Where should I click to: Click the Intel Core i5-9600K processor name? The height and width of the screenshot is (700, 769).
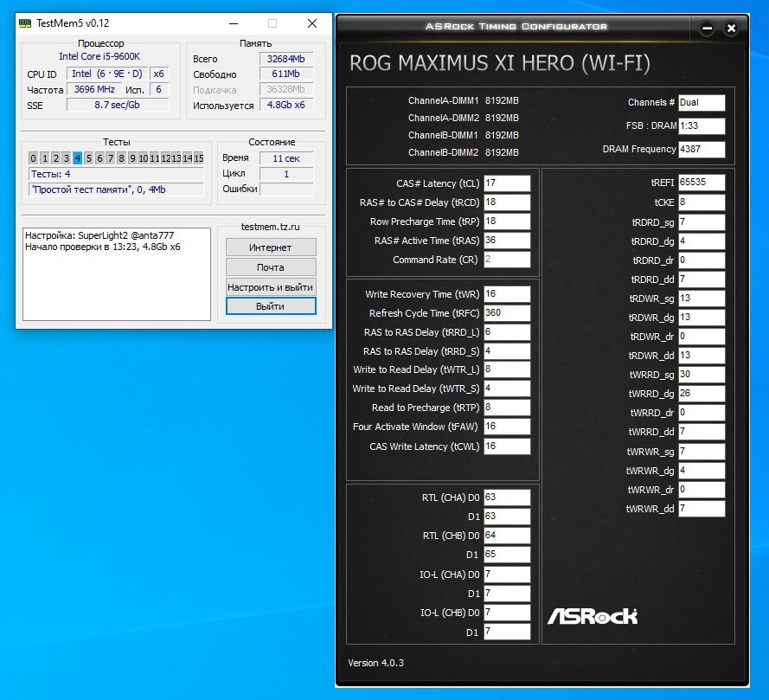[99, 56]
